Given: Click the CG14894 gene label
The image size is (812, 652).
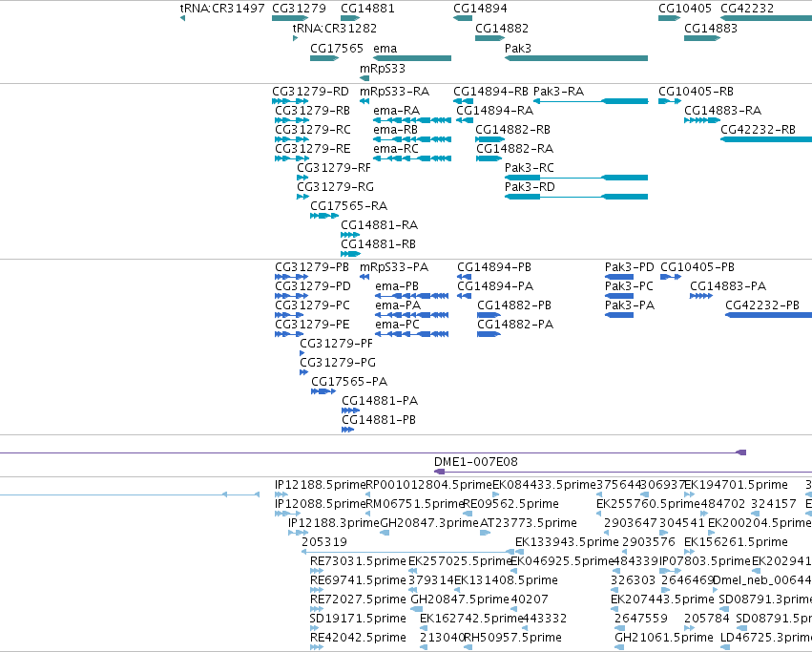Looking at the screenshot, I should [x=480, y=9].
